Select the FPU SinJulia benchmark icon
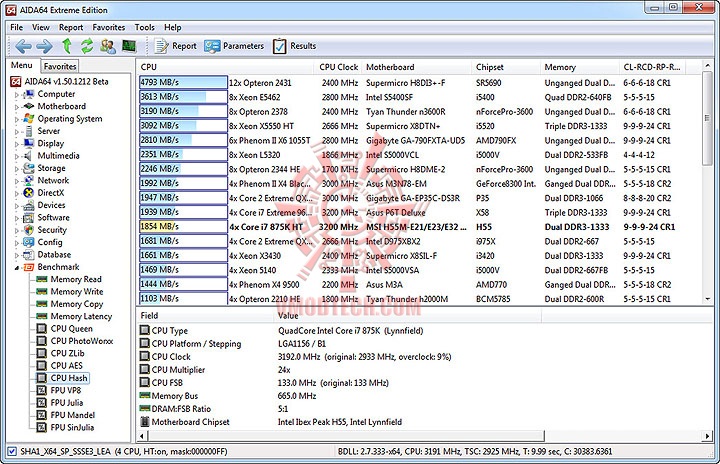This screenshot has width=720, height=464. 42,428
